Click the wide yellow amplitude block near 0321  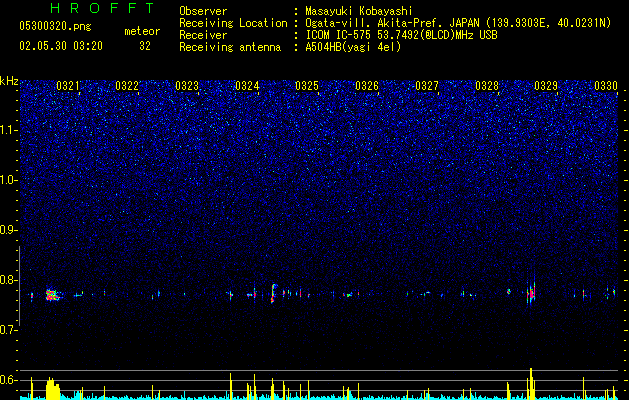pos(53,388)
